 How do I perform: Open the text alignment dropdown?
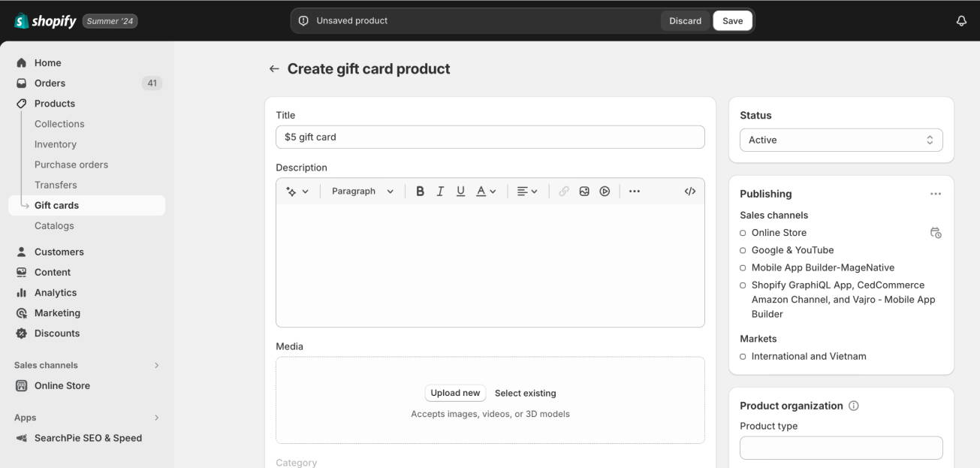(x=526, y=191)
